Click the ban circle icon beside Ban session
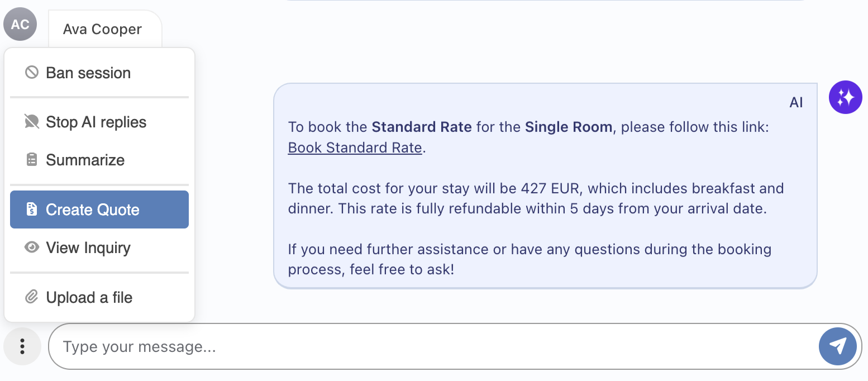This screenshot has height=381, width=868. (32, 73)
